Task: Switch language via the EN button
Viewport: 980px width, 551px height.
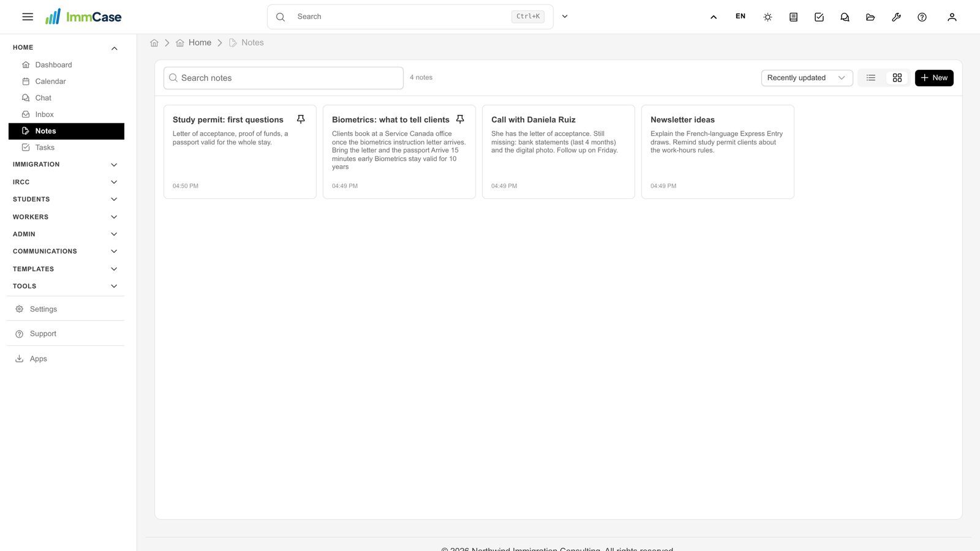Action: (741, 17)
